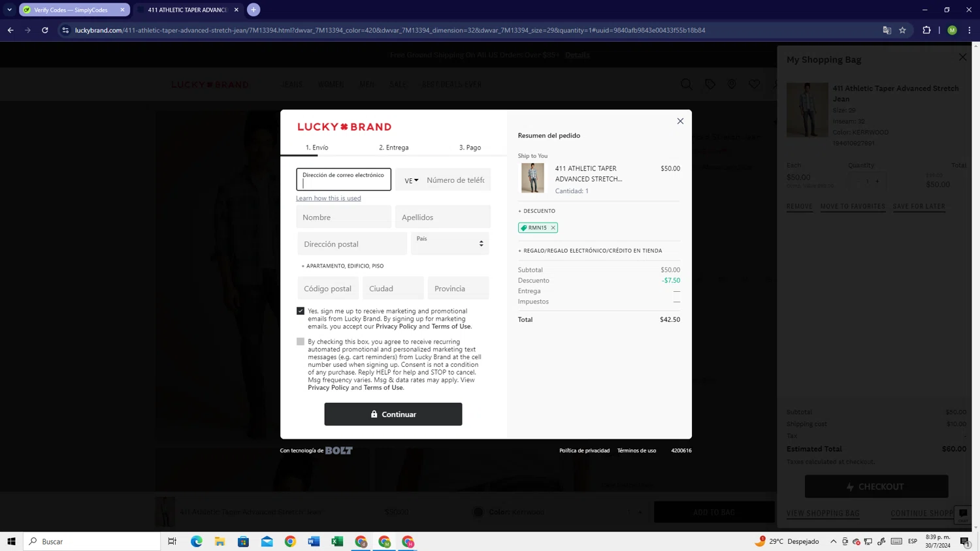
Task: Click the jean thumbnail in order summary
Action: tap(532, 178)
